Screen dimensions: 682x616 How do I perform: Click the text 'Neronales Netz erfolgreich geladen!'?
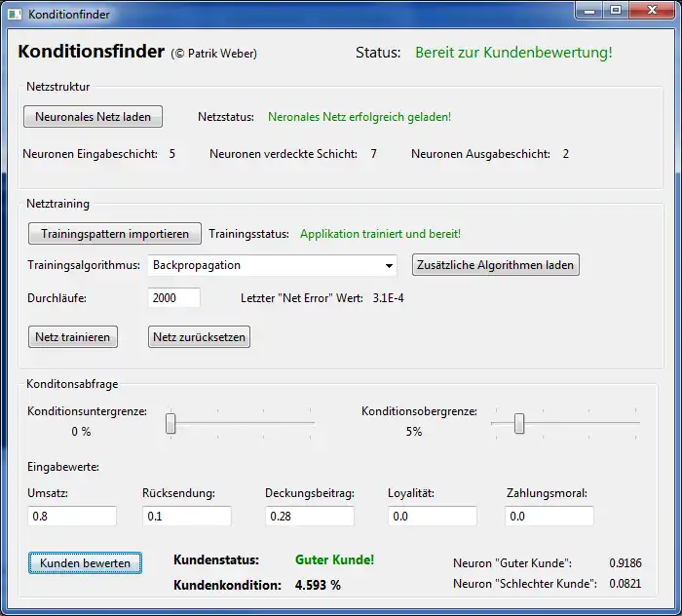point(360,117)
